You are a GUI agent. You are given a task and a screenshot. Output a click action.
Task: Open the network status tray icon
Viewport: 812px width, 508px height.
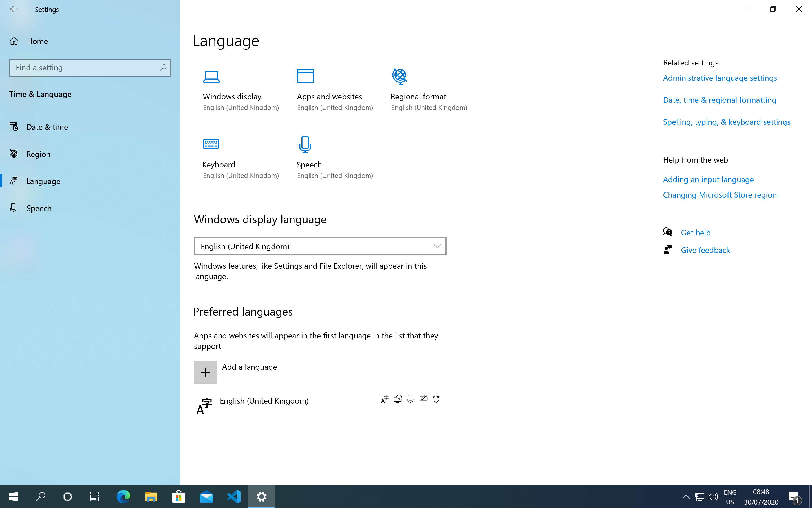tap(700, 497)
